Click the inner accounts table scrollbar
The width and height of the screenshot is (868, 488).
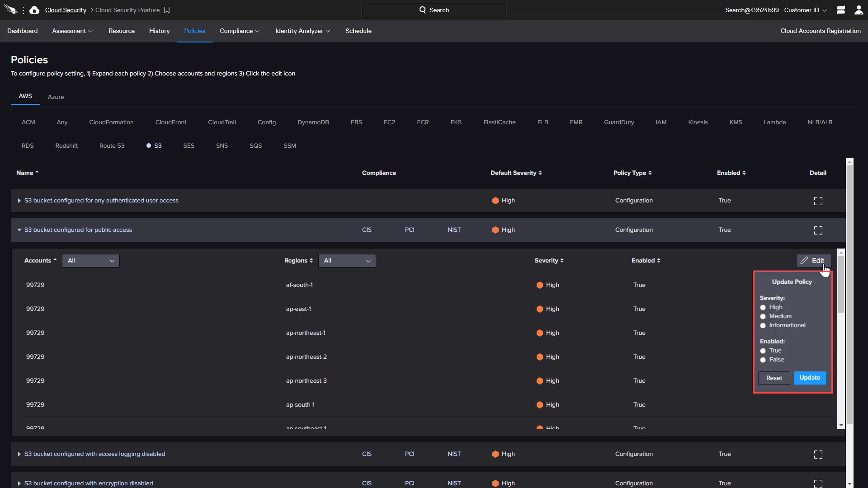point(840,285)
